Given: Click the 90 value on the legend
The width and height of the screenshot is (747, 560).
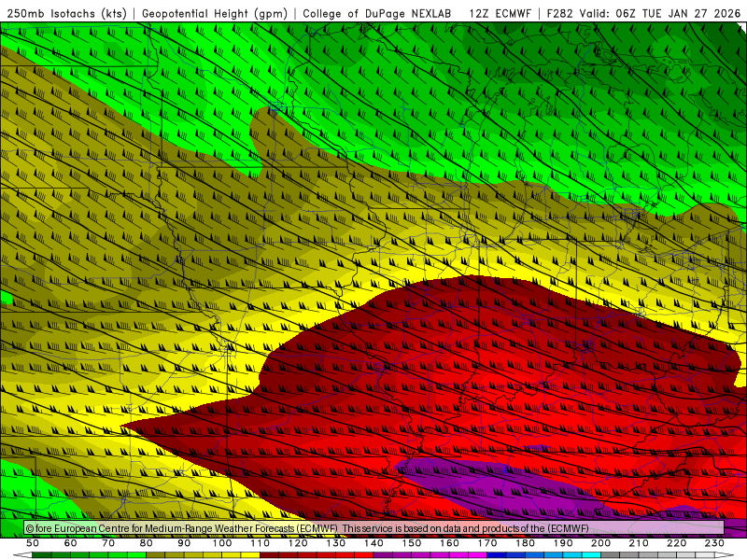Looking at the screenshot, I should pyautogui.click(x=184, y=543).
